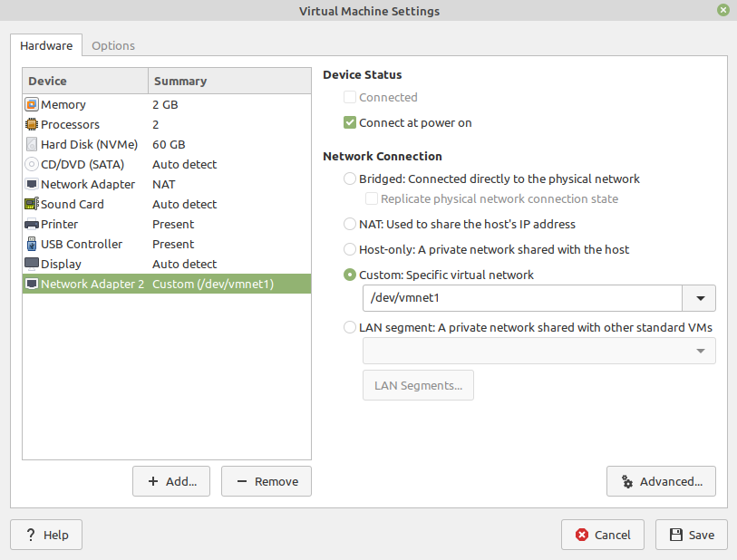Screen dimensions: 737x560
Task: Open the /dev/vmnet1 dropdown arrow
Action: click(700, 298)
